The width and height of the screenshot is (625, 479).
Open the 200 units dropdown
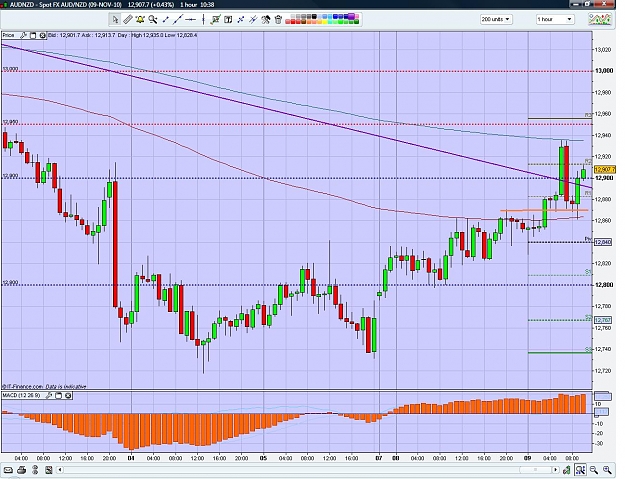pyautogui.click(x=496, y=19)
